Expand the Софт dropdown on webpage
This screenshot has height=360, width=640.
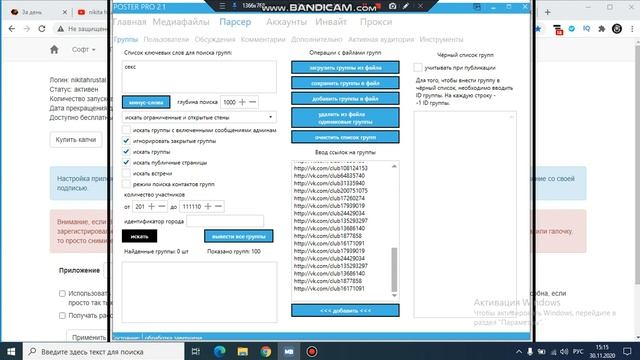tap(83, 49)
